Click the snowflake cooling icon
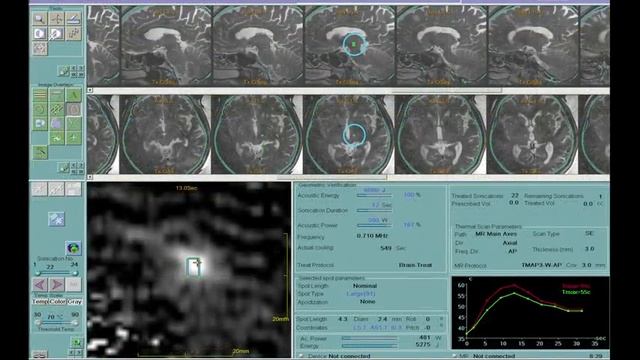 tap(56, 219)
